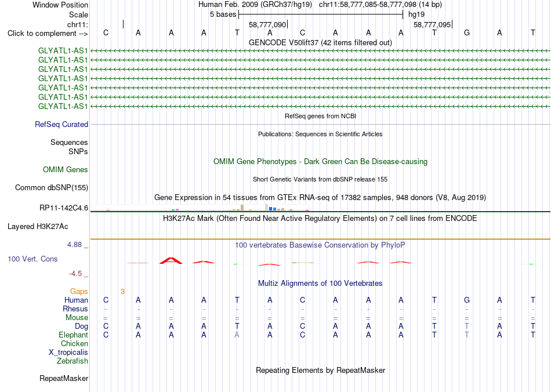The image size is (551, 392).
Task: Open the Multiz Alignments of 100 Vertebrates title
Action: point(320,283)
